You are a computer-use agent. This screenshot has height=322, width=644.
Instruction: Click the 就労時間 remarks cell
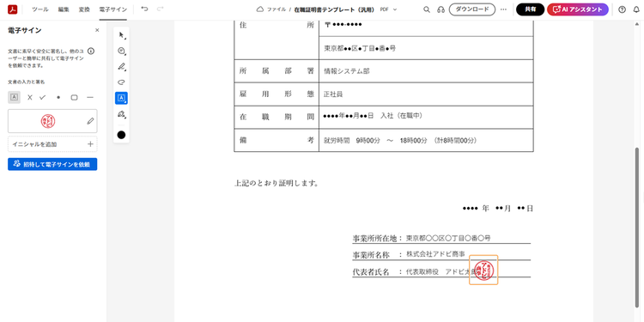click(x=426, y=141)
